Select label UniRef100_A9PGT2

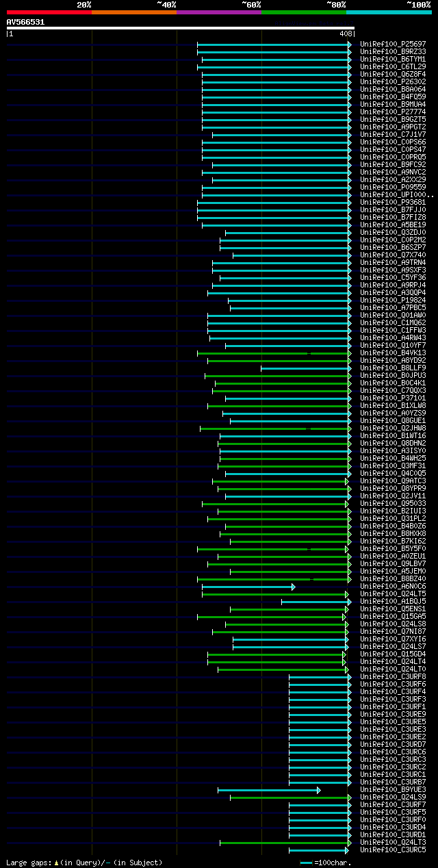[393, 127]
